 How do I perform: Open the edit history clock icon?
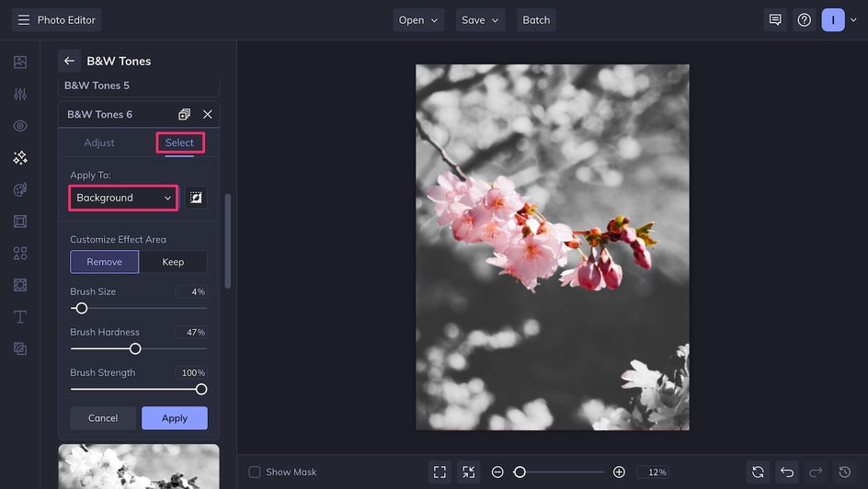(x=845, y=472)
